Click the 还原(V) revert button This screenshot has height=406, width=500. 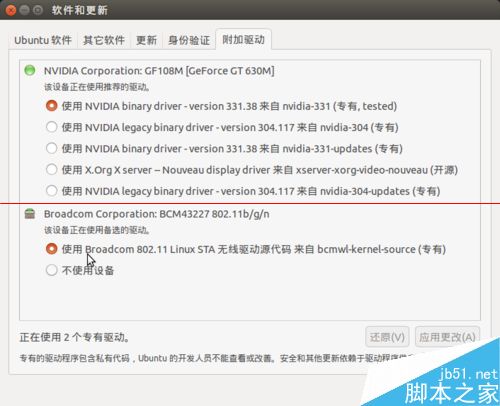387,337
